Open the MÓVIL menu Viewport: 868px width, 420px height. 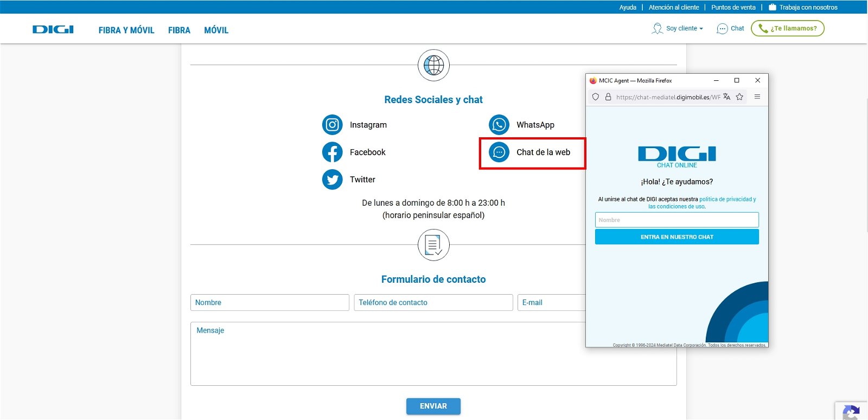(x=216, y=30)
